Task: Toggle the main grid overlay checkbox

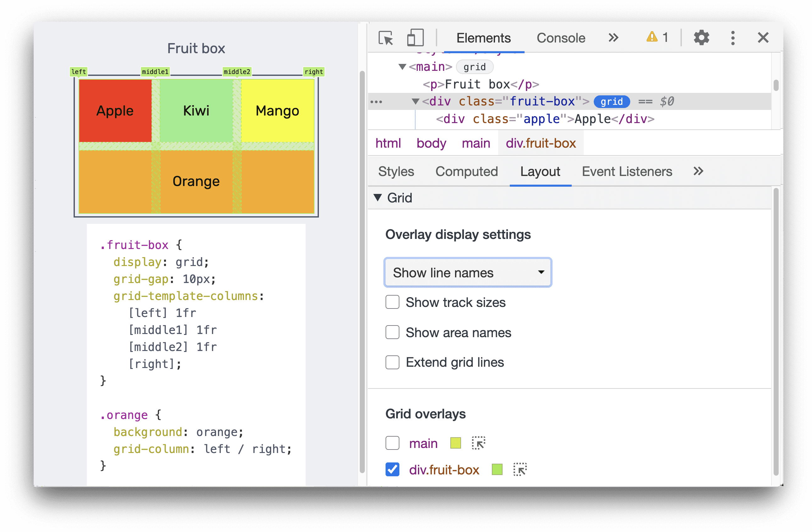Action: 392,443
